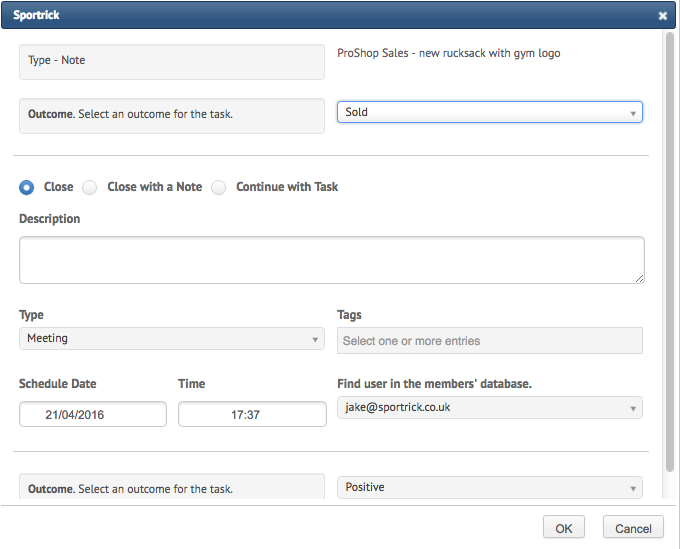Select the Close with a Note option
Screen dimensions: 680x549
coord(90,187)
